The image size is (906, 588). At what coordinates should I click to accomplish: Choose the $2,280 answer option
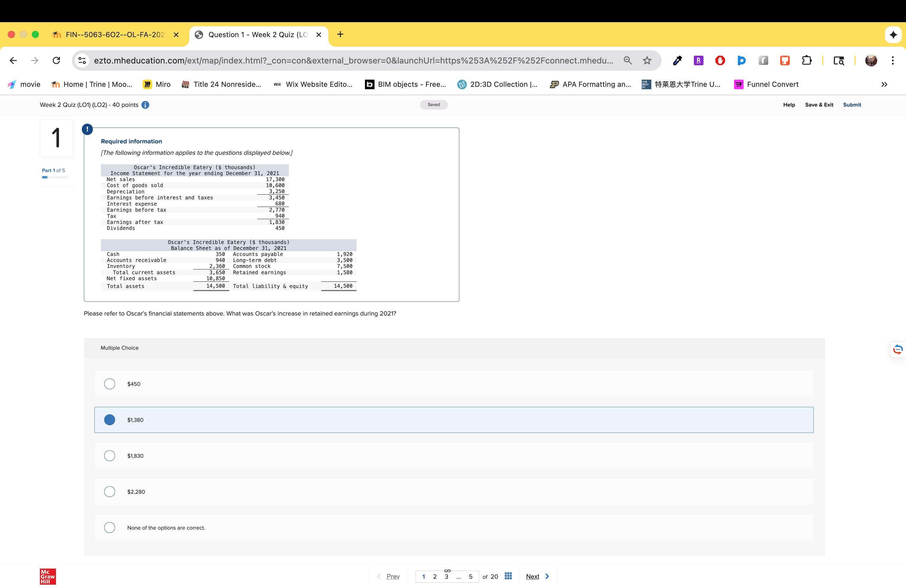pos(454,492)
